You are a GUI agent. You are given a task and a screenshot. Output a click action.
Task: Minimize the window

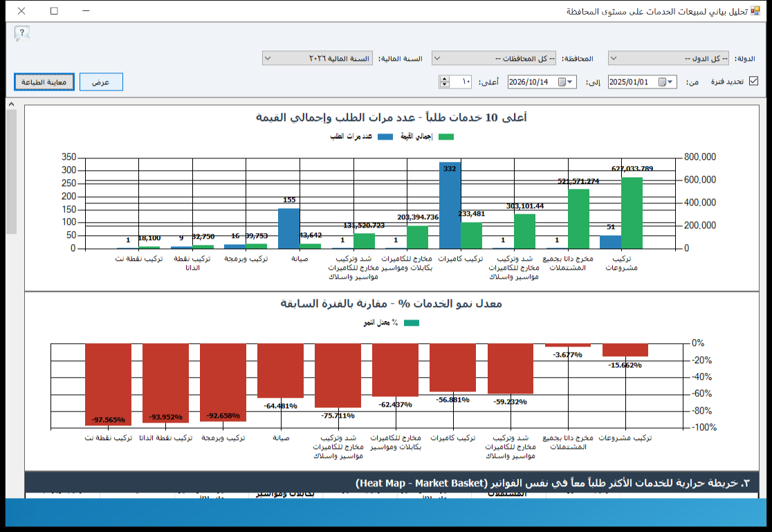point(86,11)
